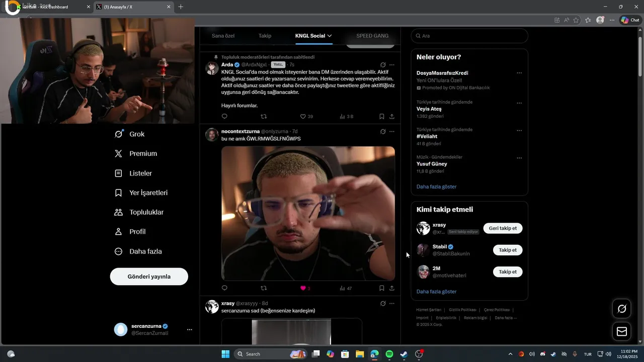The image size is (644, 362).
Task: Add page to favorites star icon
Action: 576,20
